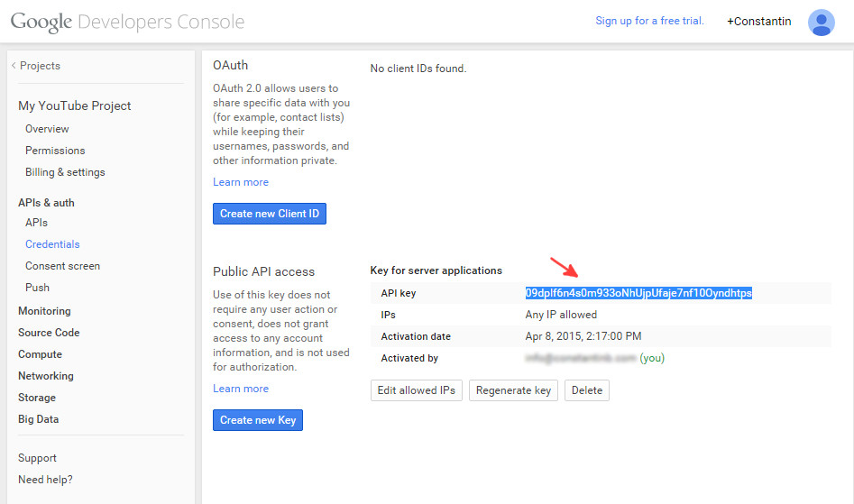Screen dimensions: 854x504
Task: Expand the Monitoring section
Action: [x=44, y=311]
